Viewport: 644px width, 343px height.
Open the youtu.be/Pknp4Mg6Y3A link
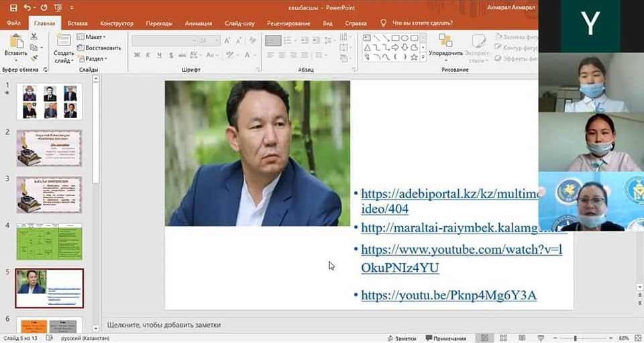point(448,295)
